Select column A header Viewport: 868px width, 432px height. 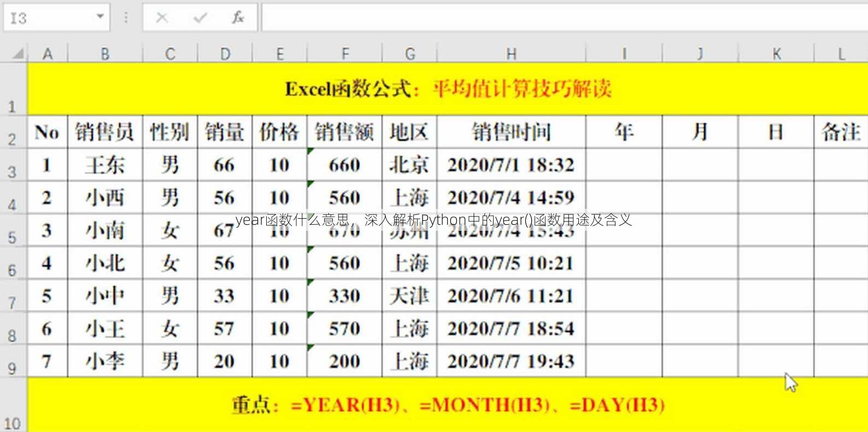(x=48, y=54)
